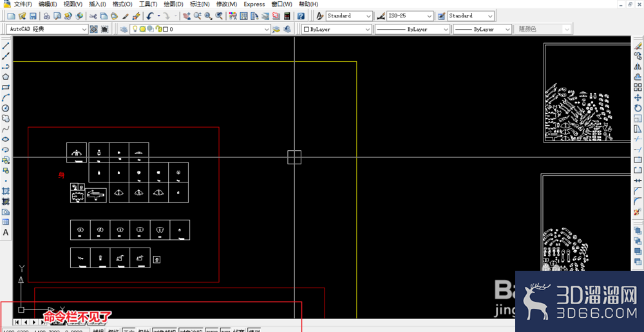Viewport: 644px width, 332px height.
Task: Select the Revision Cloud tool
Action: 6,119
